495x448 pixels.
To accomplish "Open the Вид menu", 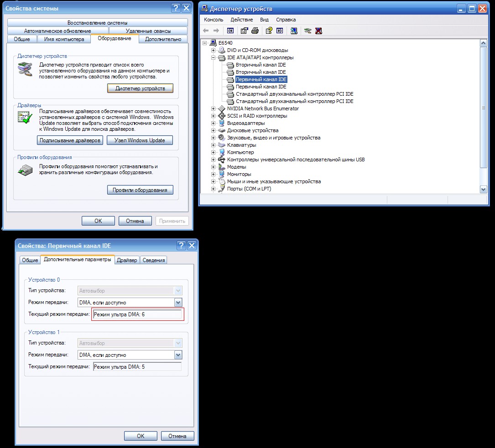I will pyautogui.click(x=264, y=20).
